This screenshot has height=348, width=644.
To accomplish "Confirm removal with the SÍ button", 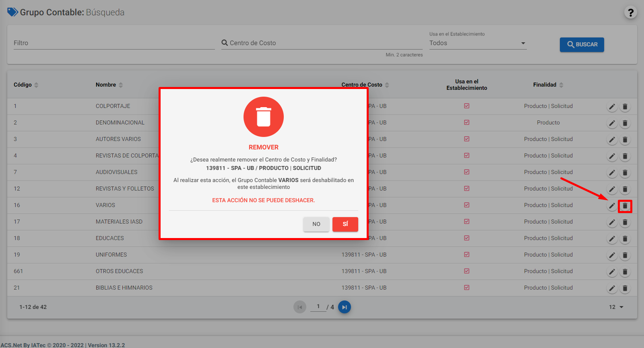I will (345, 224).
